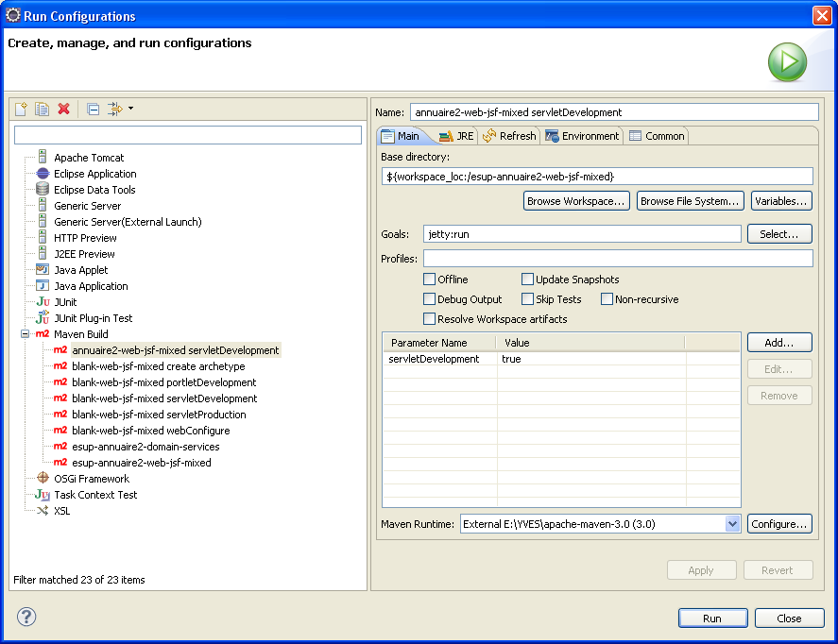Open the Environment tab
Viewport: 838px width, 644px height.
582,136
